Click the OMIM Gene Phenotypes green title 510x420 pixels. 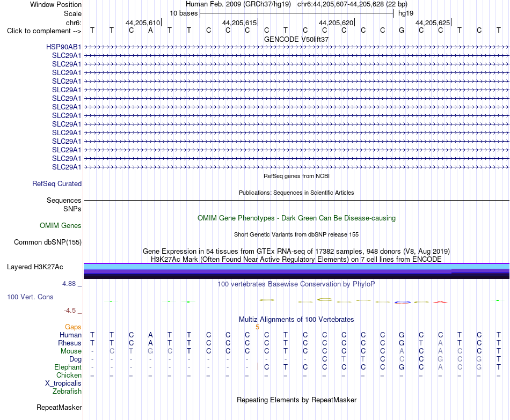tap(296, 218)
